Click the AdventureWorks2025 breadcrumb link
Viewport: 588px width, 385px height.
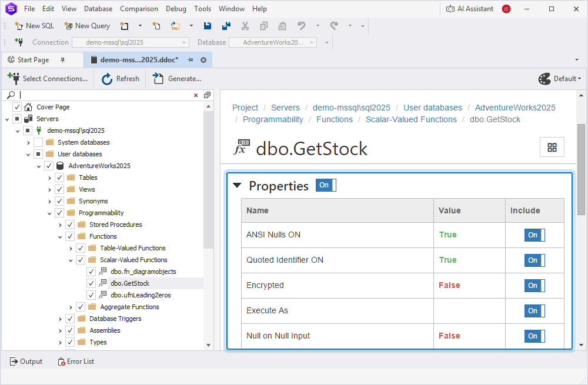(x=515, y=108)
